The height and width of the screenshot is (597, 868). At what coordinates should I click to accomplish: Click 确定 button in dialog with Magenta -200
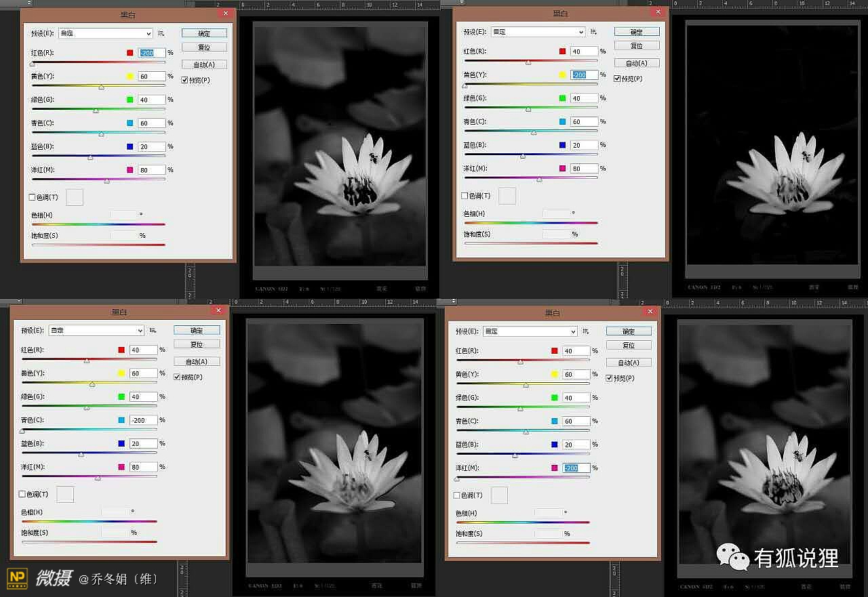(628, 331)
